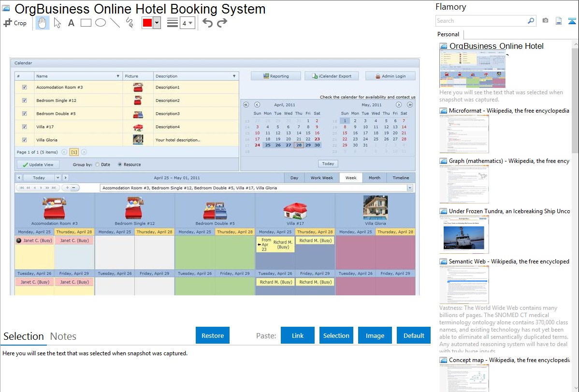Choose the arrow pointer tool
Viewport: 579px width, 392px height.
57,23
